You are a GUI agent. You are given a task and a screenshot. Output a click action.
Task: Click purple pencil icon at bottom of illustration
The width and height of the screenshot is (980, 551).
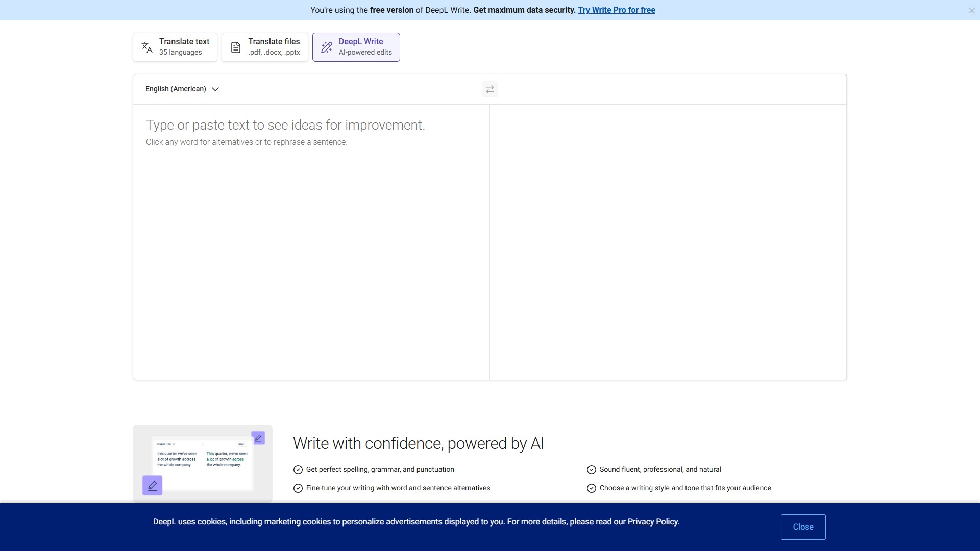(x=152, y=486)
